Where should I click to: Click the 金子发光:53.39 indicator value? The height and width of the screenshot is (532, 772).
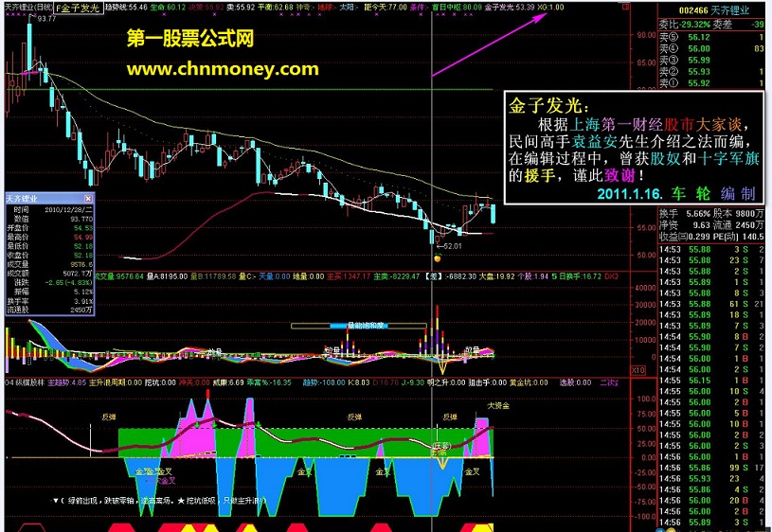pos(510,8)
